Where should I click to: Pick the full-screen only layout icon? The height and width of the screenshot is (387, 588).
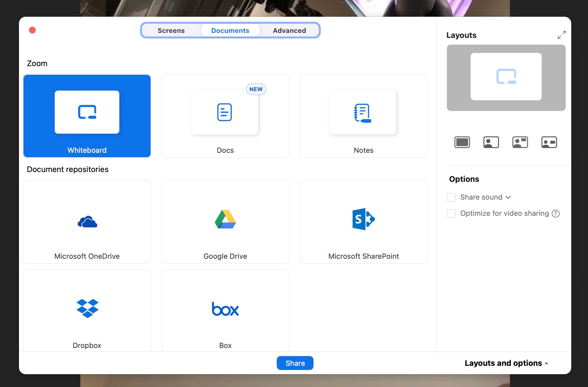tap(462, 142)
